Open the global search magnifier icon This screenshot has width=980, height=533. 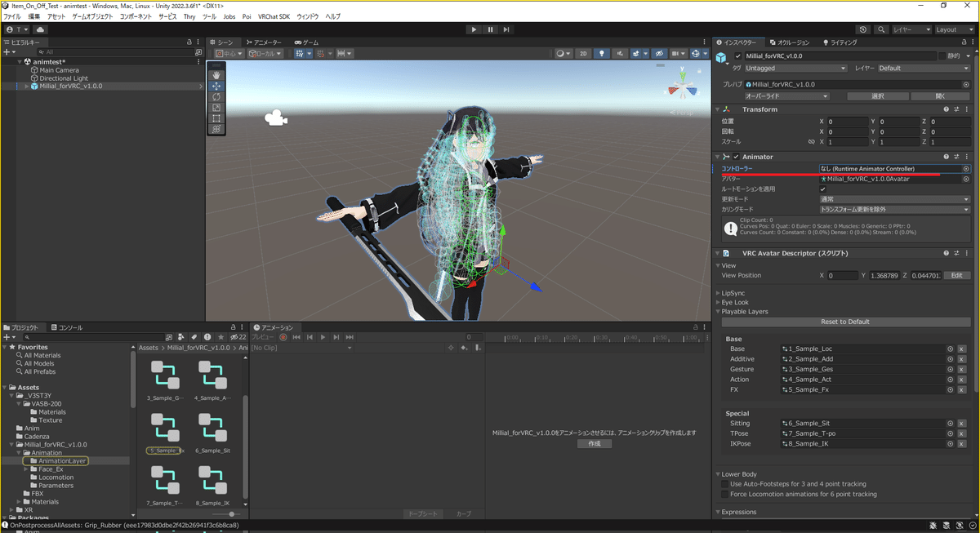click(881, 29)
